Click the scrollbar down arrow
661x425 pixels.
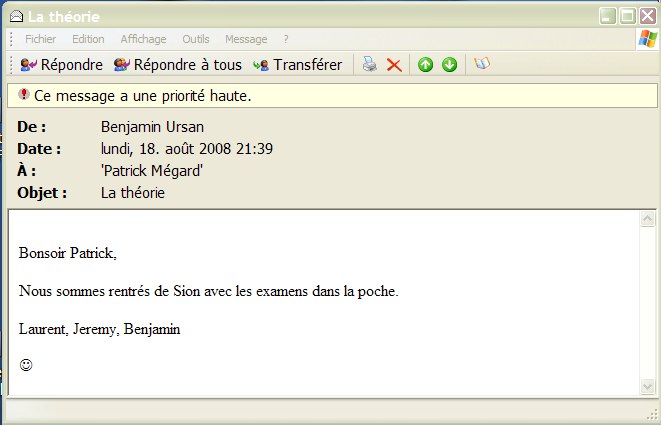[x=648, y=387]
